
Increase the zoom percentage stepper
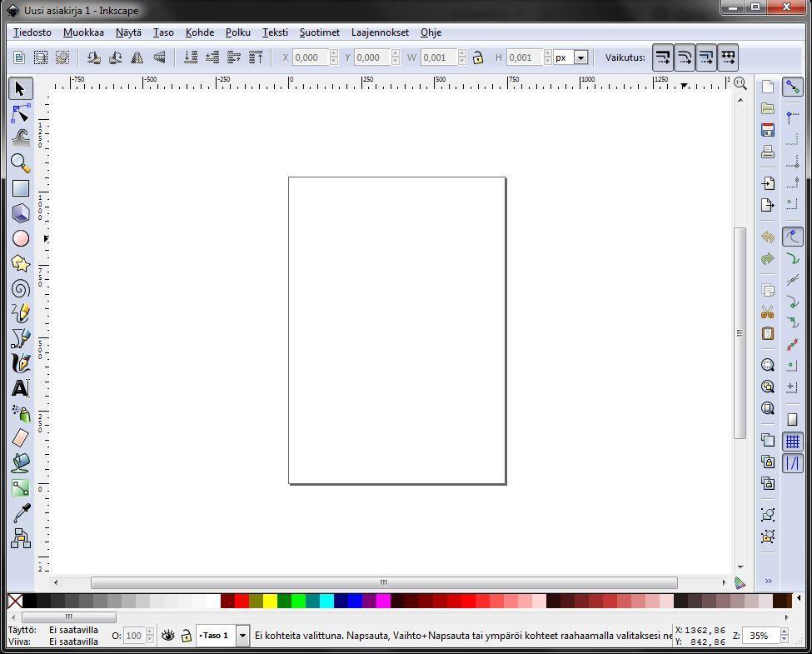tap(784, 632)
